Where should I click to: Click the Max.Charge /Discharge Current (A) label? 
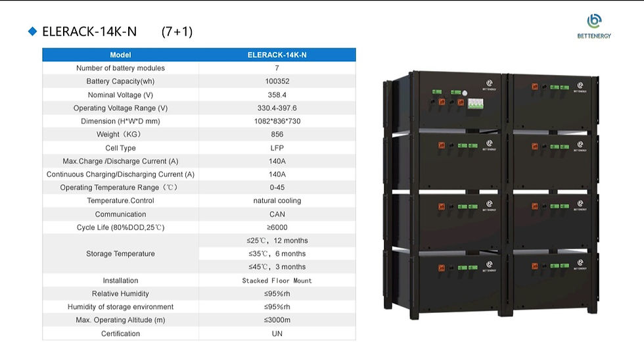120,161
